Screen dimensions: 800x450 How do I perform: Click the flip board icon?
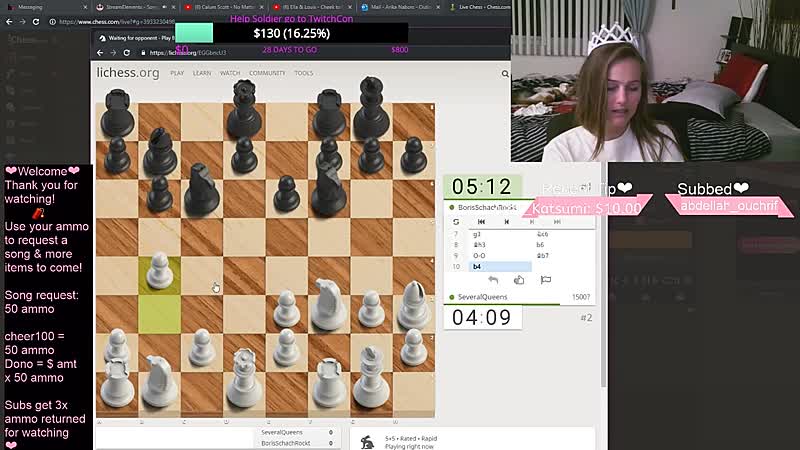(456, 222)
